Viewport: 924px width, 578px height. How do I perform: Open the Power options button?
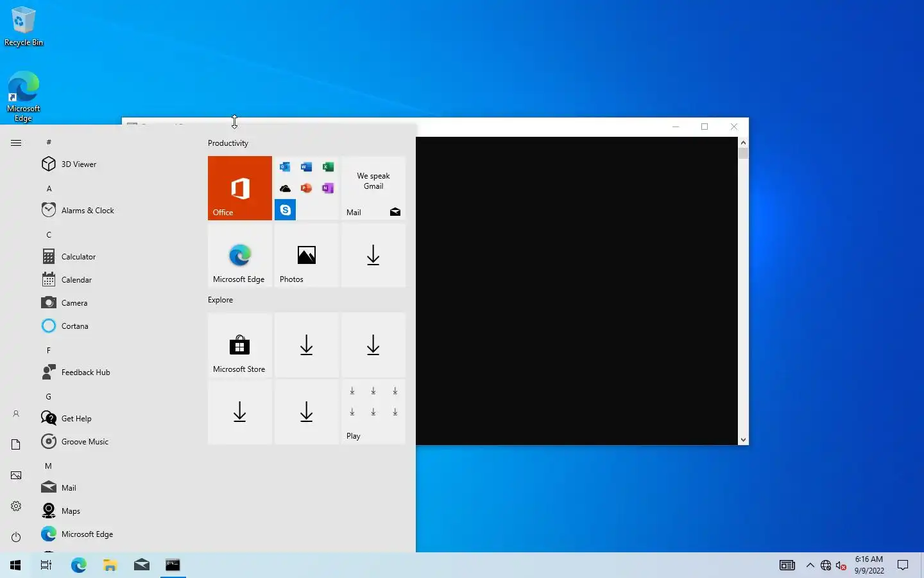[16, 537]
